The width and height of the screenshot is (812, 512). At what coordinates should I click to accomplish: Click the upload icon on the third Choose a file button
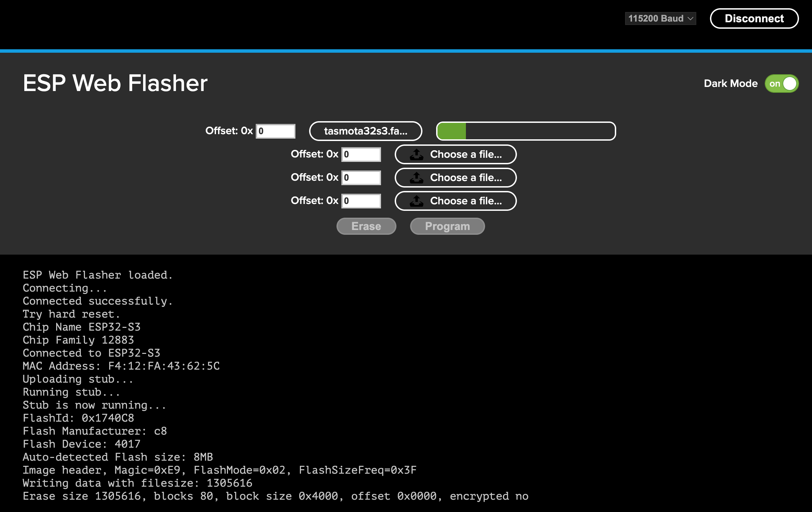[417, 178]
